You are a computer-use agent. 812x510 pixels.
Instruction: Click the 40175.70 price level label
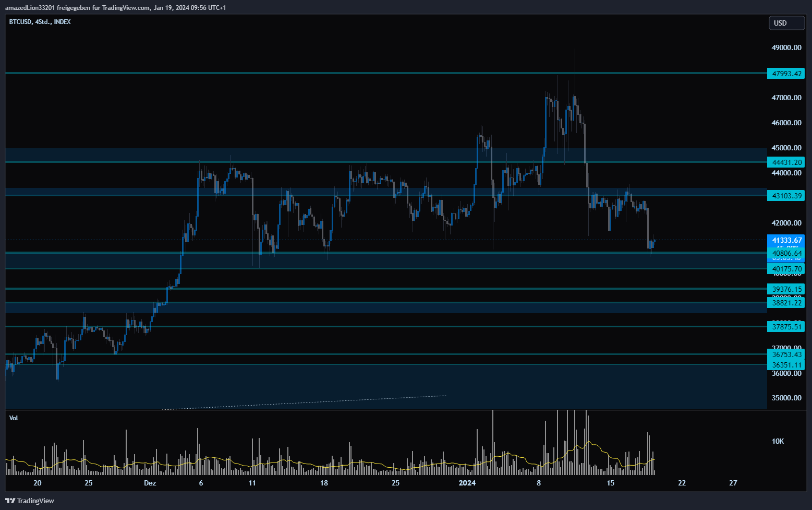786,269
